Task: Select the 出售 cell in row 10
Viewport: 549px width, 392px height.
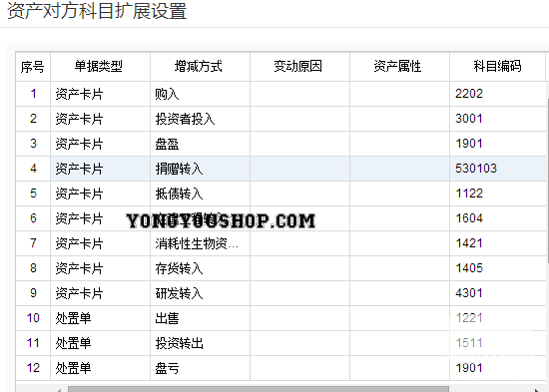Action: [200, 318]
